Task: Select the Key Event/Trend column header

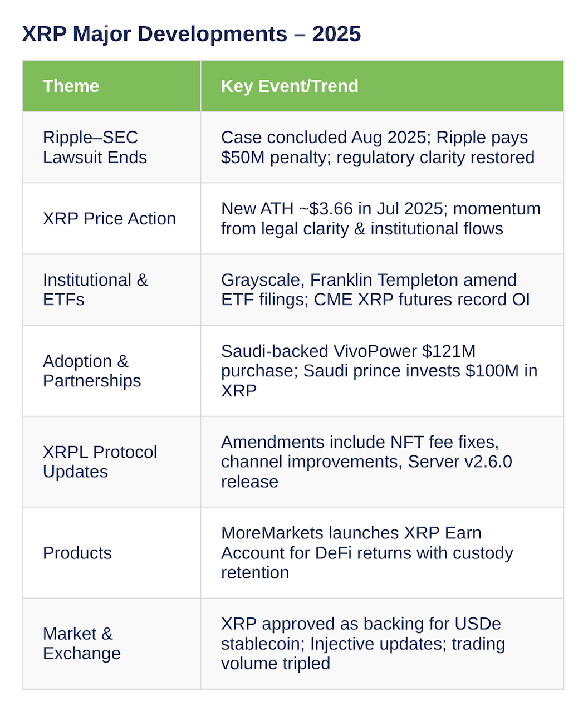Action: click(382, 86)
